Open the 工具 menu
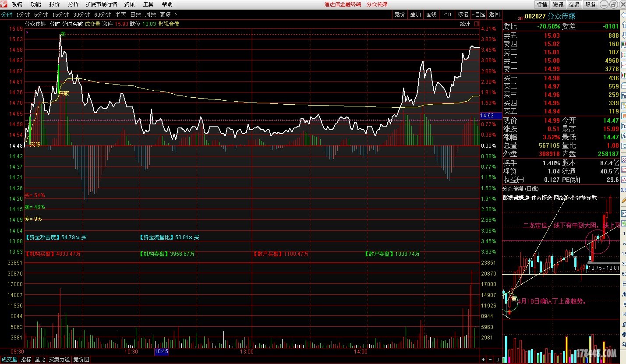Screen dimensions: 626x364 pos(148,4)
